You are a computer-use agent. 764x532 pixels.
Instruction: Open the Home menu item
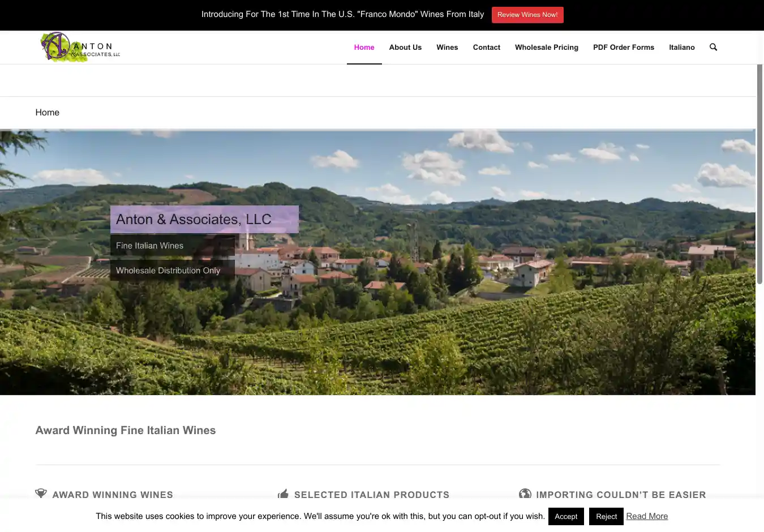coord(364,48)
